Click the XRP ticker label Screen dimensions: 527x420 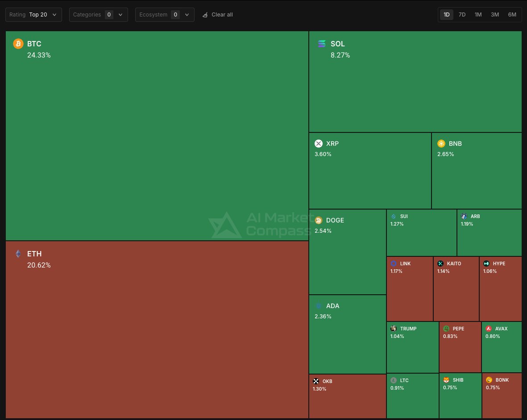point(332,144)
